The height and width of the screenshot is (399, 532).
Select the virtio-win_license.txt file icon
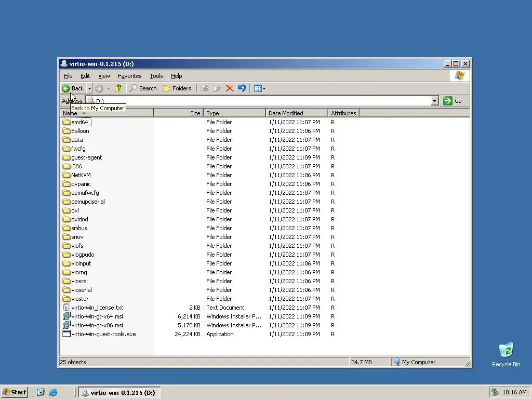pyautogui.click(x=66, y=308)
